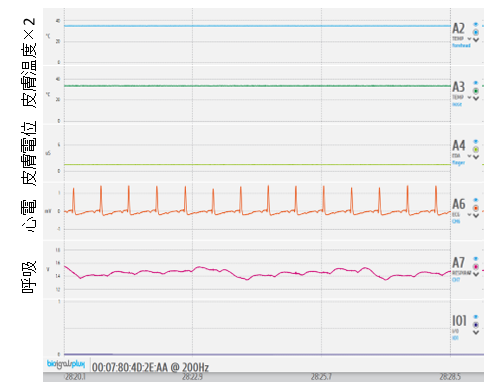
Task: Click the dark green color circle of channel A3
Action: [476, 91]
